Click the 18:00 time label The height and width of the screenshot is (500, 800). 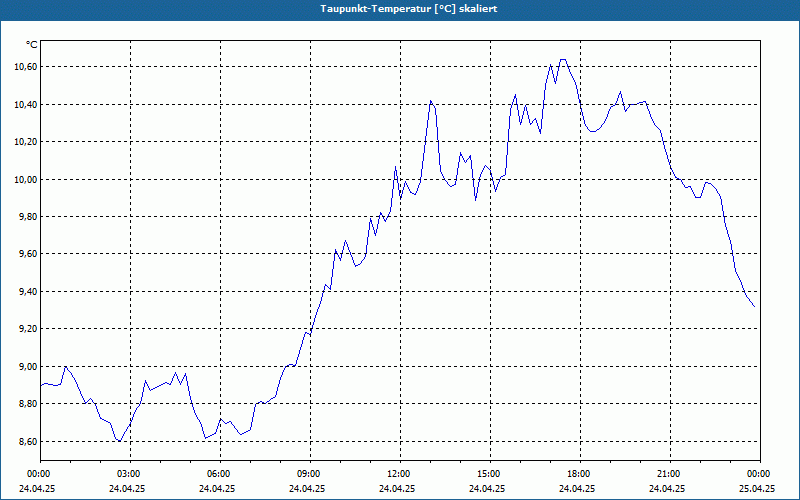point(580,474)
